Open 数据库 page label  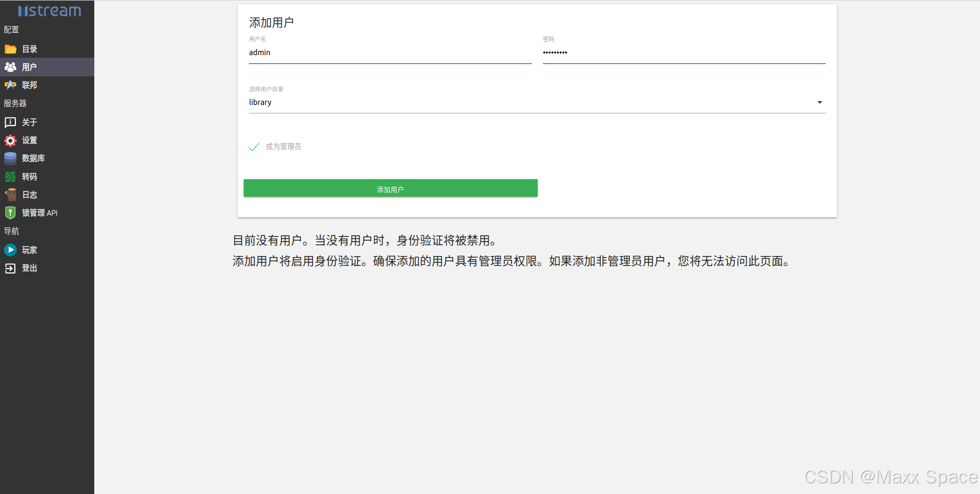33,158
